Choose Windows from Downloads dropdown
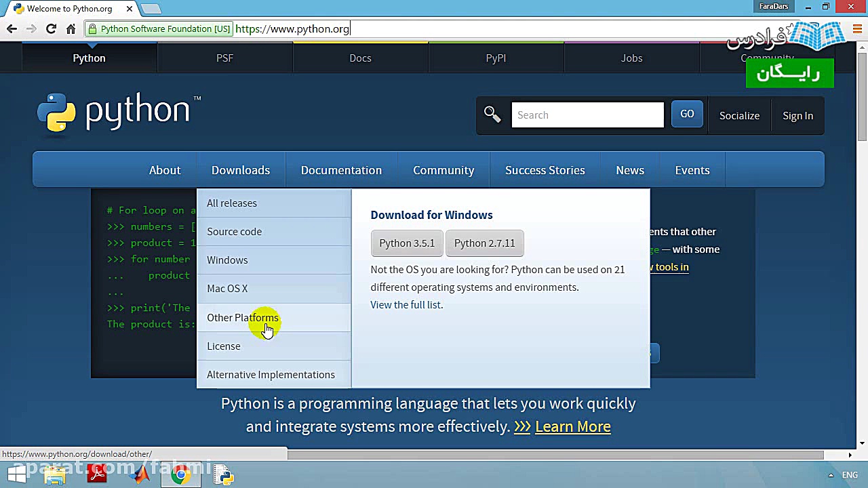The height and width of the screenshot is (488, 868). coord(274,260)
